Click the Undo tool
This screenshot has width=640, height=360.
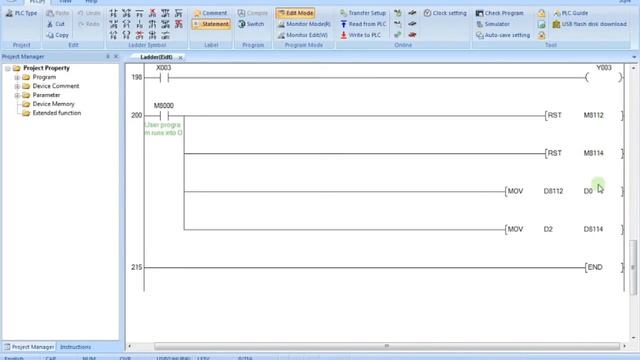(x=89, y=13)
